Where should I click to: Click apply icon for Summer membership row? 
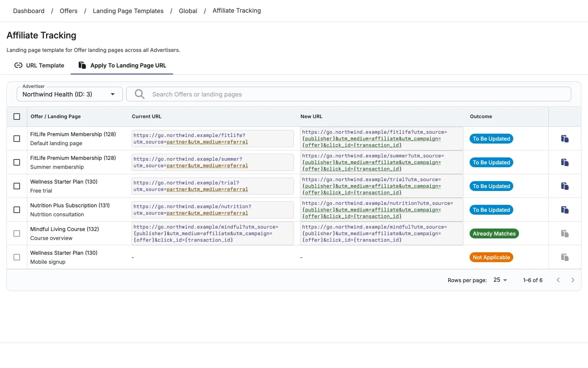pos(565,162)
